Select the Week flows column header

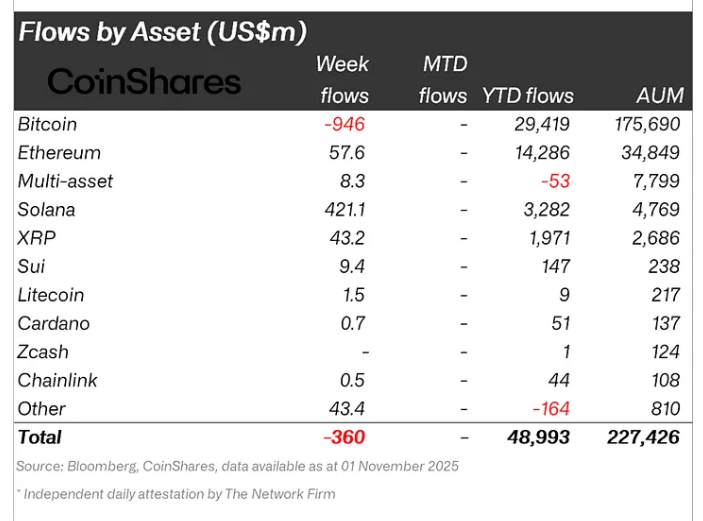tap(343, 80)
